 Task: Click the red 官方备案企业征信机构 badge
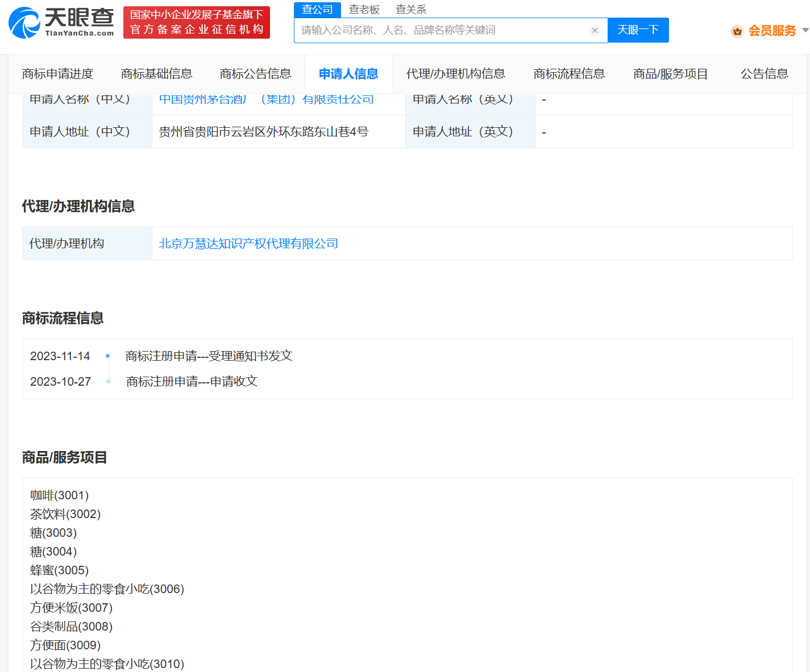197,23
